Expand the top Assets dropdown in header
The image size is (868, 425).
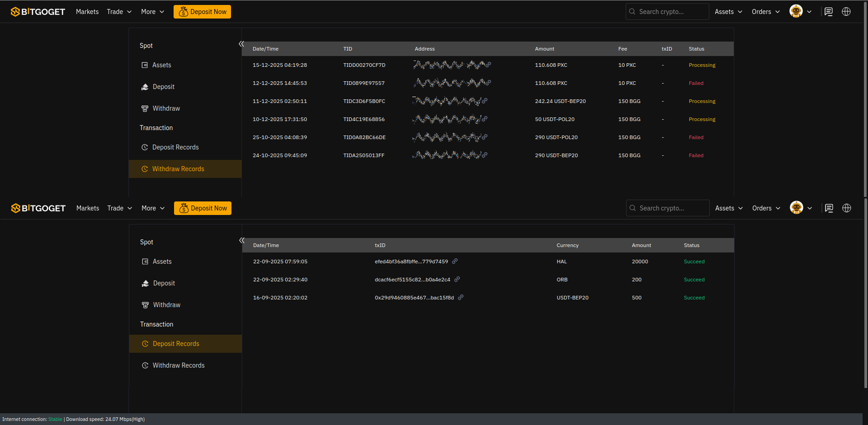point(728,12)
